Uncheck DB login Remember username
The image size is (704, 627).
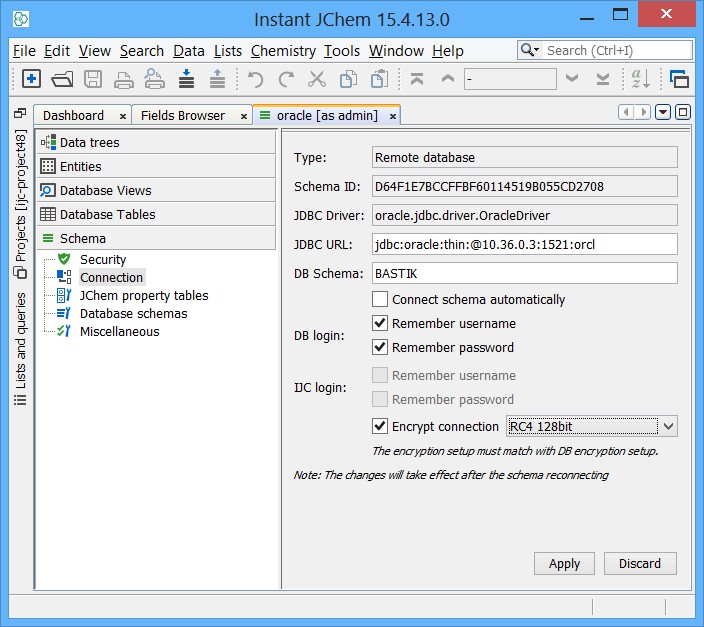pos(380,323)
